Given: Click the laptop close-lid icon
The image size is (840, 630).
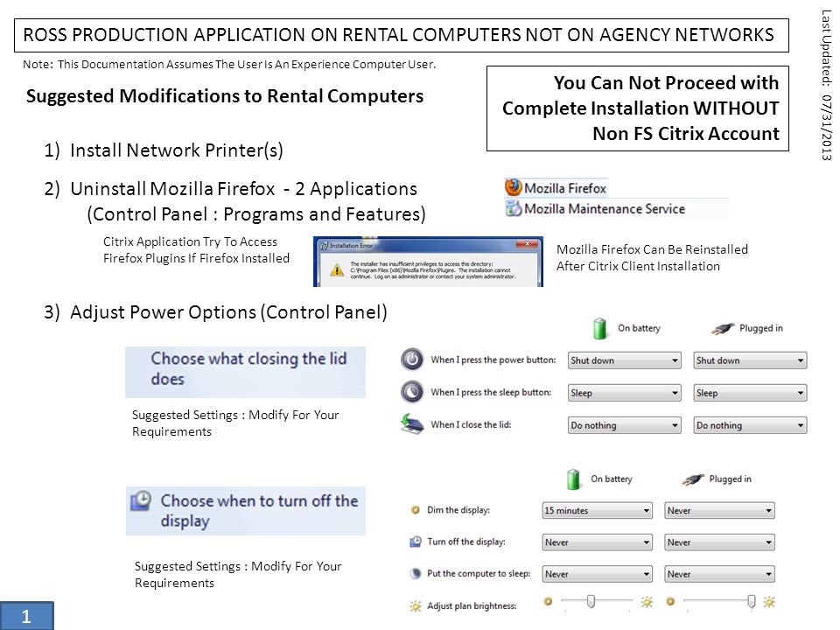Looking at the screenshot, I should tap(412, 423).
